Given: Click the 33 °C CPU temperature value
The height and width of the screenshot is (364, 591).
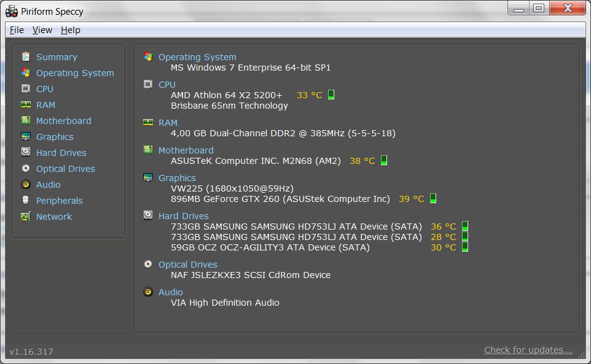Looking at the screenshot, I should pyautogui.click(x=310, y=95).
